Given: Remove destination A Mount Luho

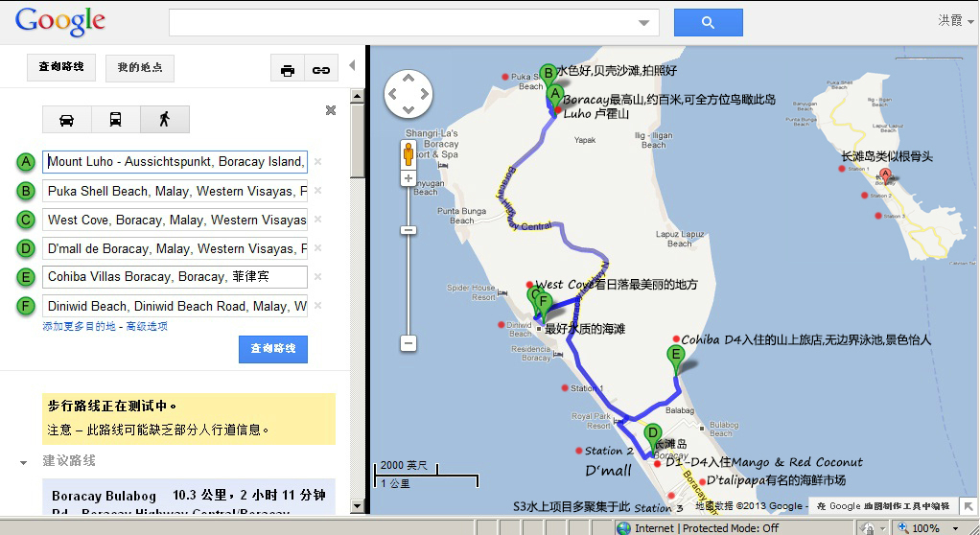Looking at the screenshot, I should pyautogui.click(x=318, y=162).
